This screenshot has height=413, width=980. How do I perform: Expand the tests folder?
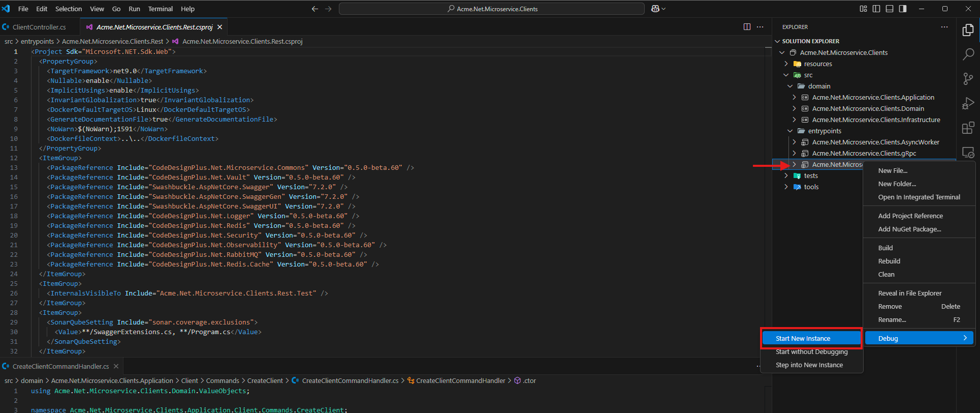click(786, 175)
